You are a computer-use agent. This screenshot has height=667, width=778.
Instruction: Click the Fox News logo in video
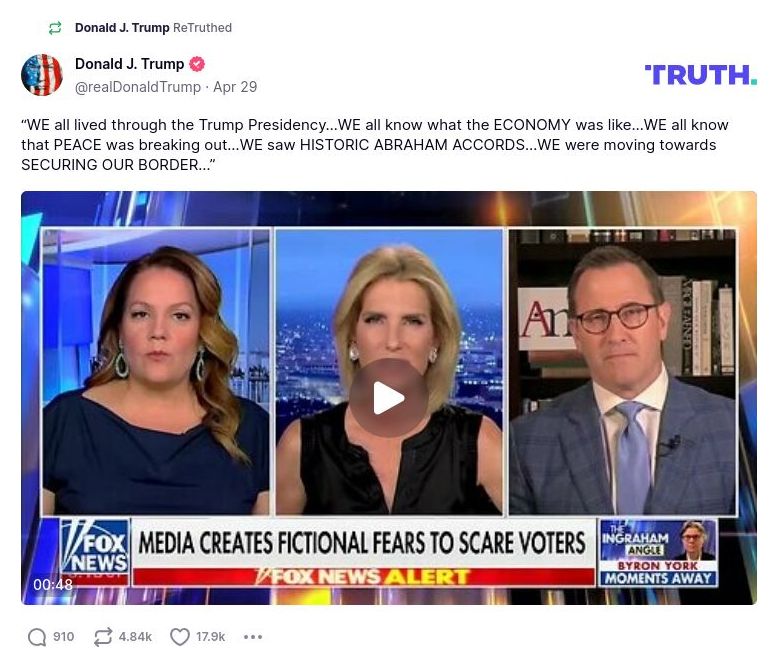click(x=95, y=547)
